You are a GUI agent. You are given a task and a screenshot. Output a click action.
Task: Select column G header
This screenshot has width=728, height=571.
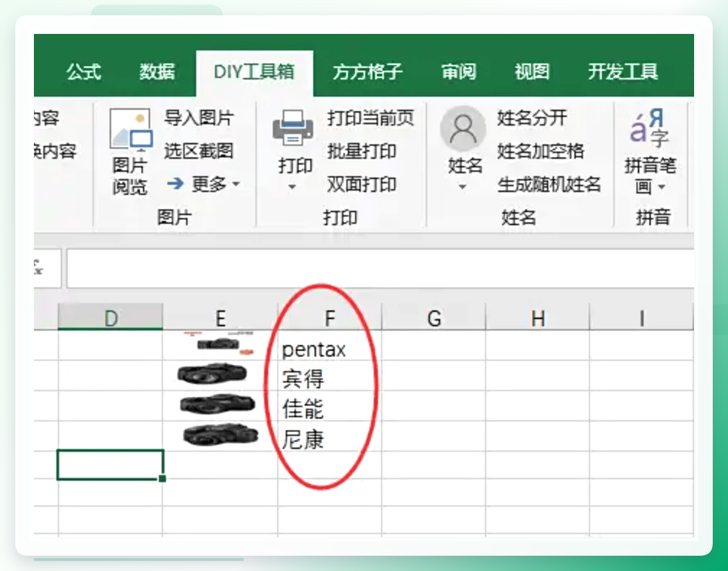434,318
